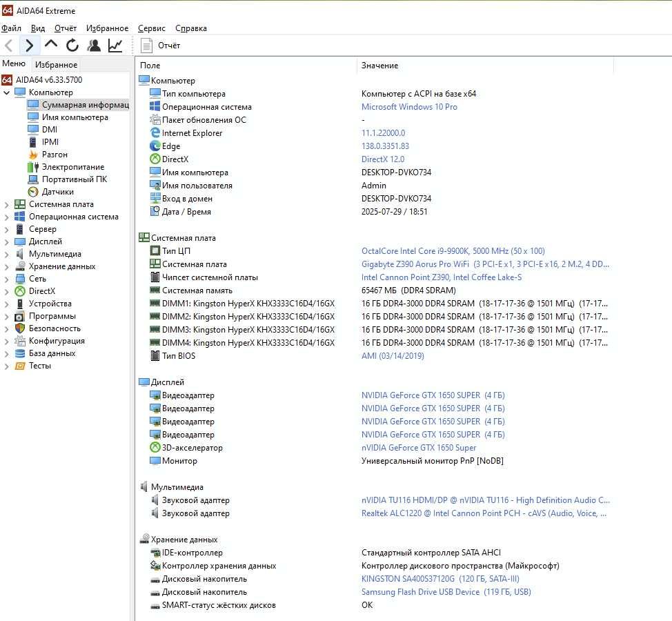Screen dimensions: 672x621
Task: Expand the Системная плата tree node
Action: (x=6, y=205)
